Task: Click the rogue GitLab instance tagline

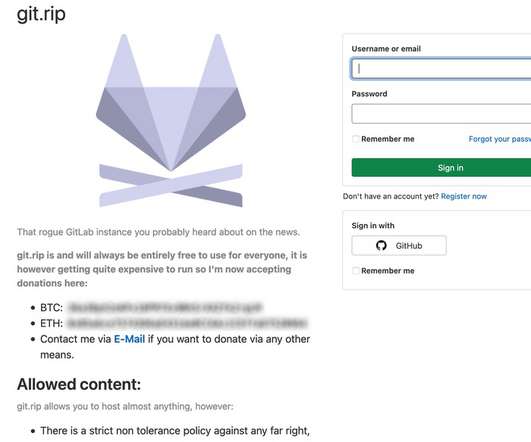Action: pos(158,232)
